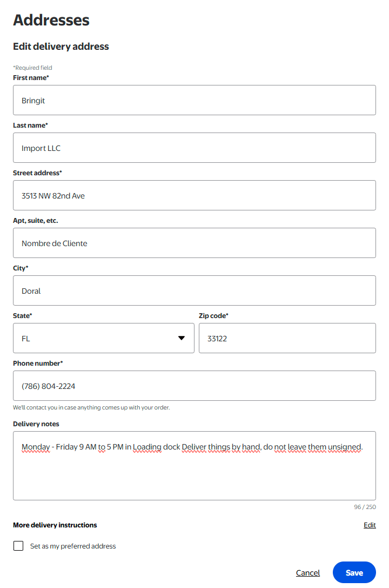Click the 'Set as my preferred address' label text
This screenshot has height=588, width=389.
point(73,546)
